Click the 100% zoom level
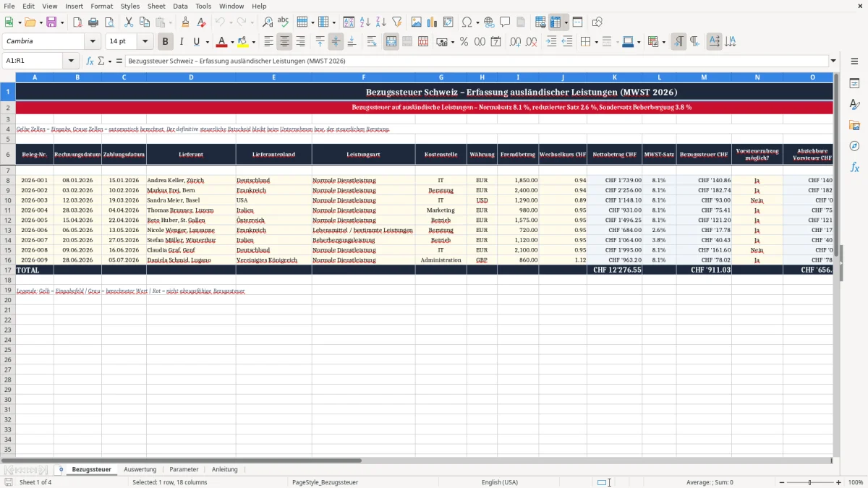The width and height of the screenshot is (868, 488). [856, 482]
